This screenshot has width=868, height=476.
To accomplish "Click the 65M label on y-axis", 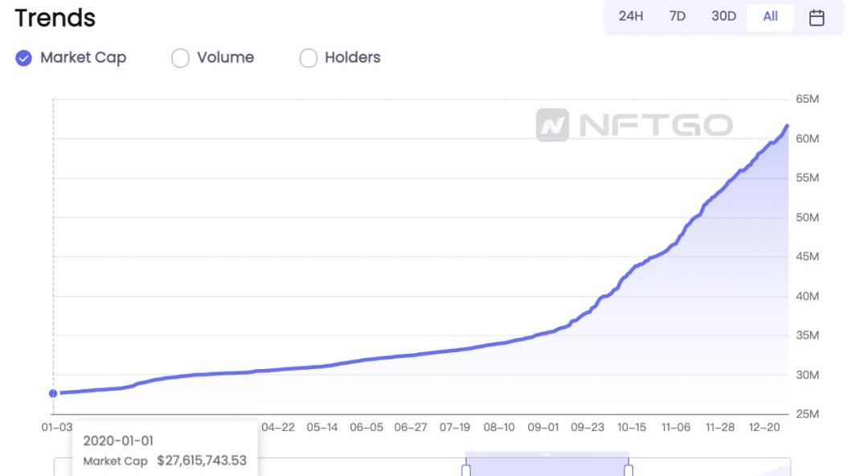I will [807, 99].
